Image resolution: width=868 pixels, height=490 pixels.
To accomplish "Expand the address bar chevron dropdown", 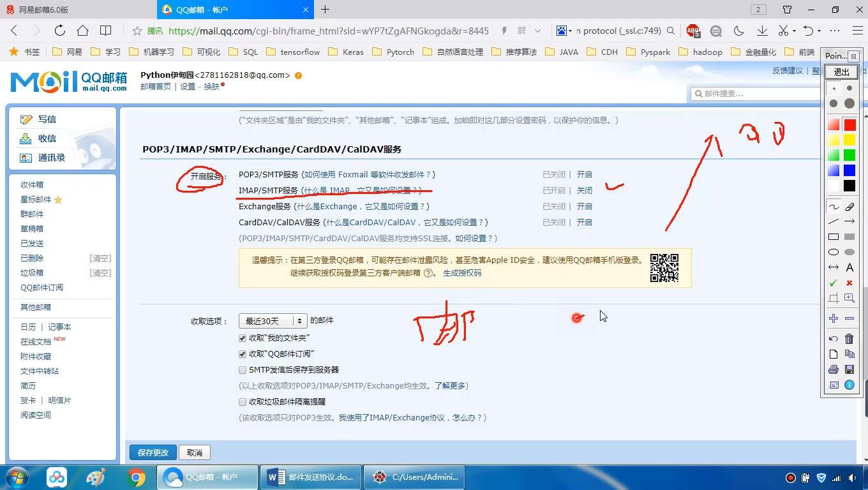I will click(537, 31).
